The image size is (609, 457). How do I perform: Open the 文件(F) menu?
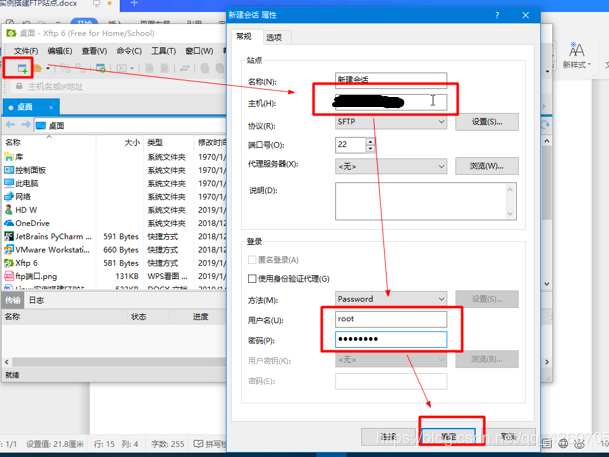(x=26, y=51)
